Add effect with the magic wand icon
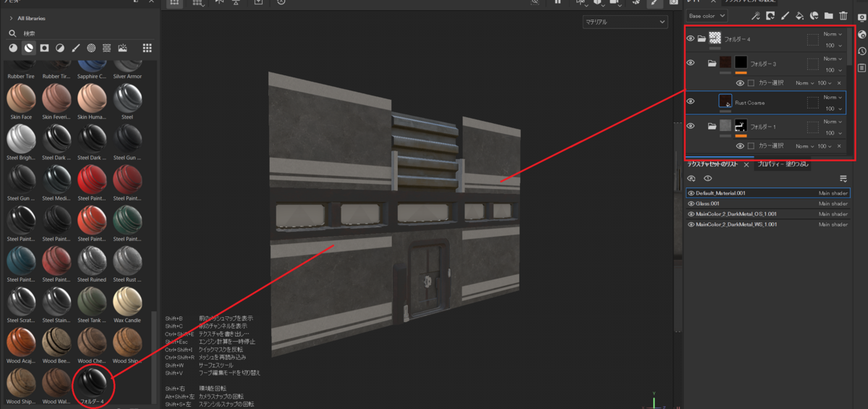Image resolution: width=868 pixels, height=409 pixels. point(756,15)
